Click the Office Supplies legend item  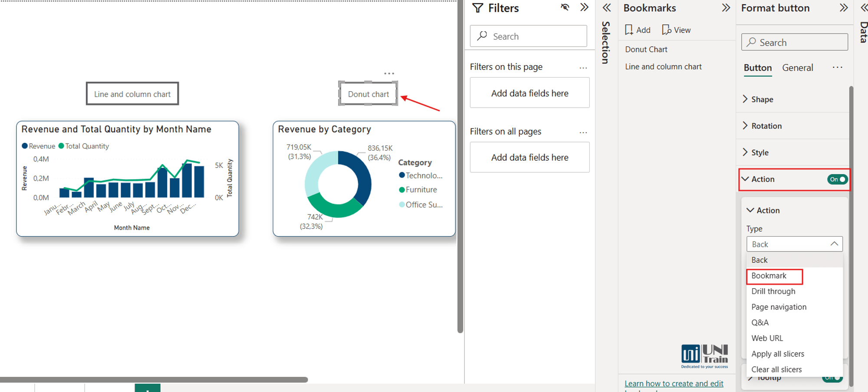click(x=421, y=204)
